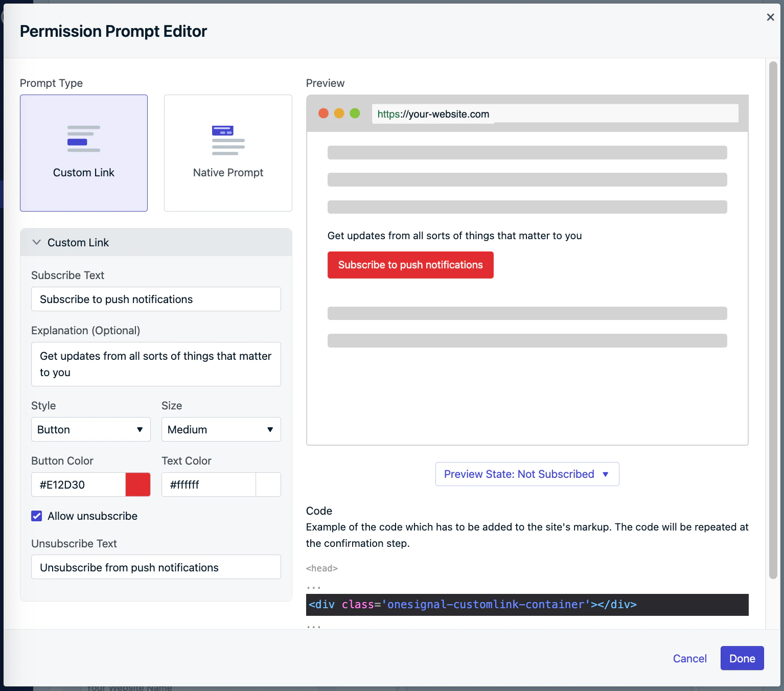Click the green traffic light dot in preview

354,113
